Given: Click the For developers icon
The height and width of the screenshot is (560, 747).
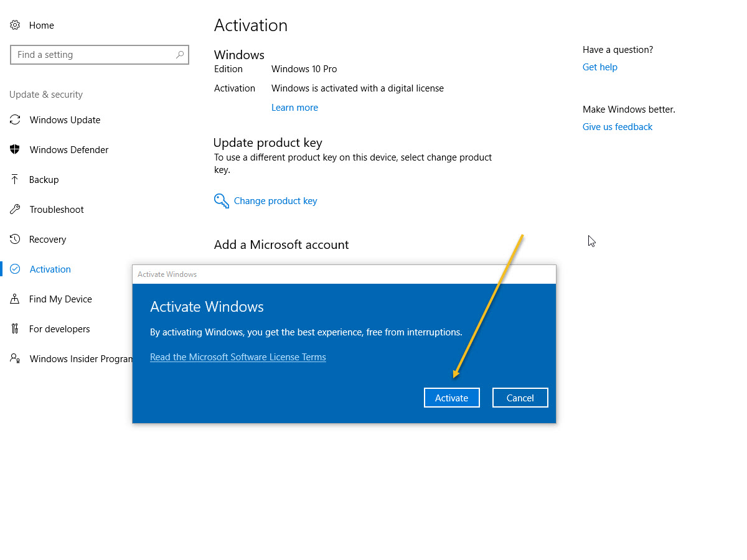Looking at the screenshot, I should pos(15,329).
